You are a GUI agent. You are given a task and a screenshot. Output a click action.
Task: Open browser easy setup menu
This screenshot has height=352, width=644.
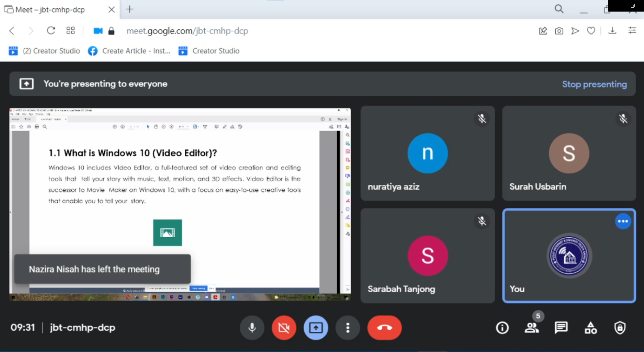point(632,31)
